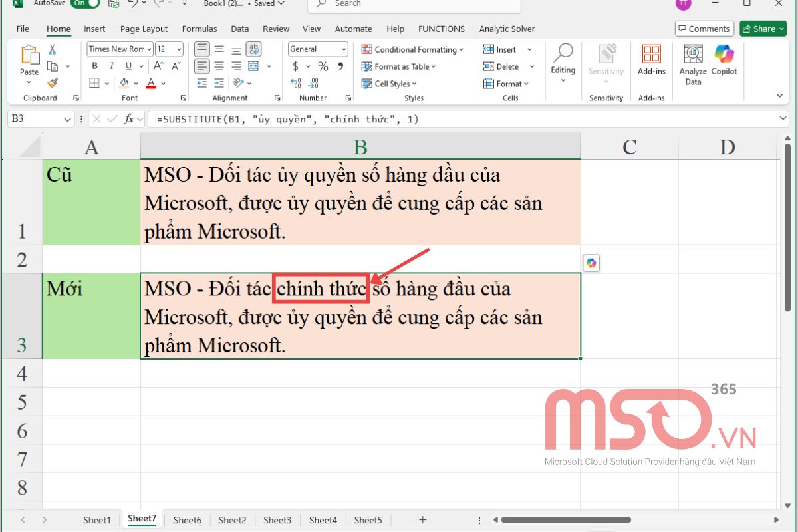Toggle Top Align
The width and height of the screenshot is (798, 532).
point(201,49)
